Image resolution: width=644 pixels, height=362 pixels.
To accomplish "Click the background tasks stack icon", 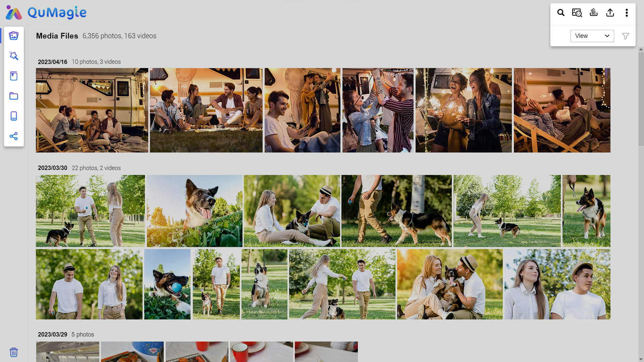I will [x=594, y=13].
